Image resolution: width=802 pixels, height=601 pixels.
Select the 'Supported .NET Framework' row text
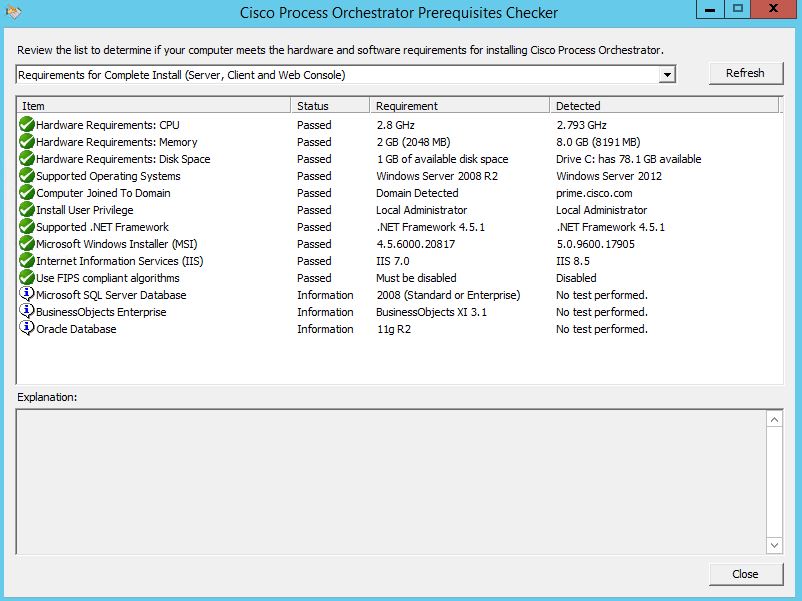[102, 227]
